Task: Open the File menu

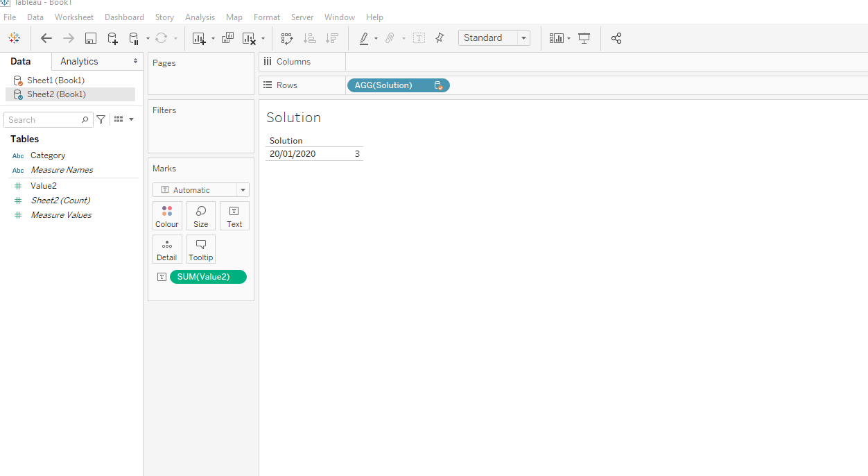Action: 10,17
